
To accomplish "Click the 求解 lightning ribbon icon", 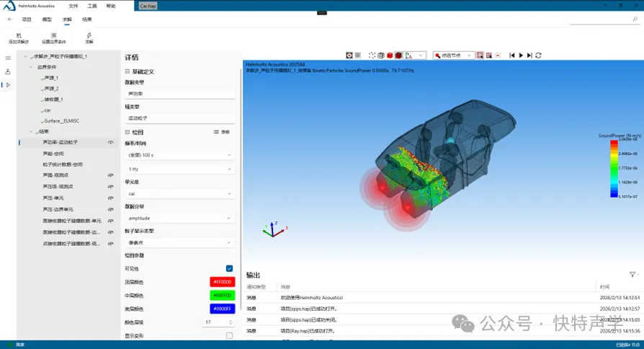I will [89, 36].
